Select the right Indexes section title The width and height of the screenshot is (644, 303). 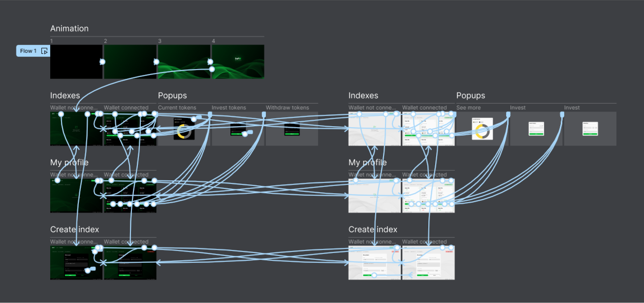(363, 96)
